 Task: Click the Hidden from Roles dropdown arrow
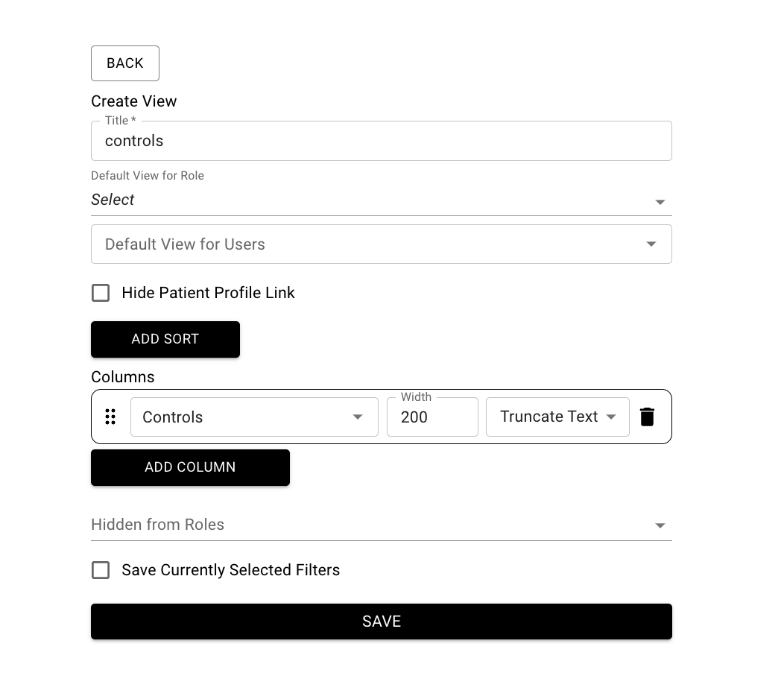pos(660,525)
